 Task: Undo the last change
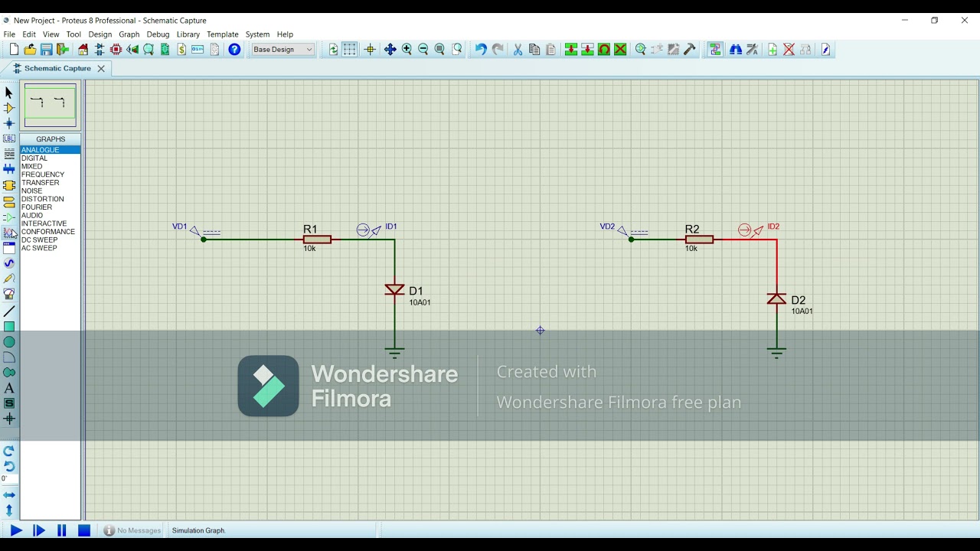pyautogui.click(x=481, y=50)
